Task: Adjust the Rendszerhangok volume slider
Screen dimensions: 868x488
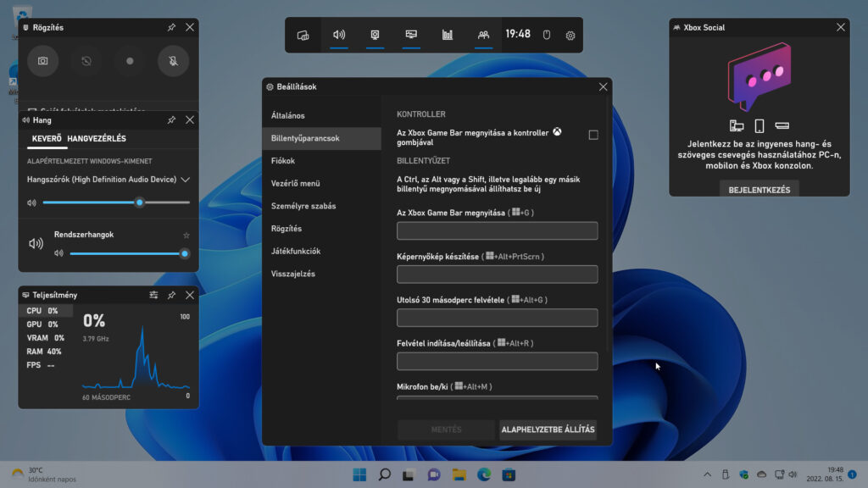Action: (130, 253)
